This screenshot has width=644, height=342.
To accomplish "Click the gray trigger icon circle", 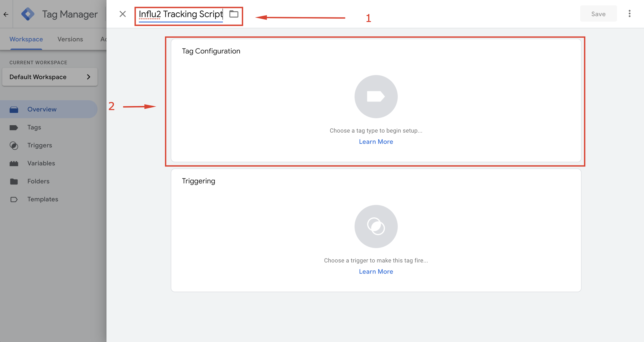I will pyautogui.click(x=376, y=226).
